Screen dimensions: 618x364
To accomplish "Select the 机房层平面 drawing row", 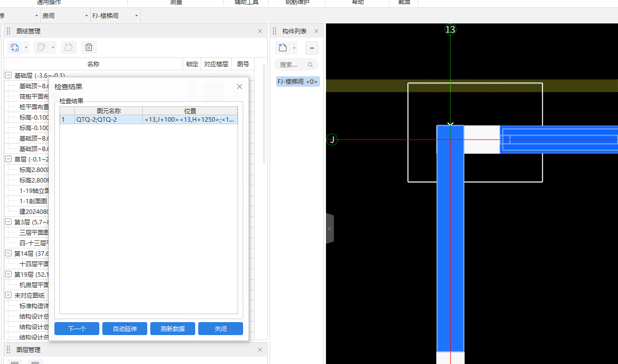I will click(34, 285).
